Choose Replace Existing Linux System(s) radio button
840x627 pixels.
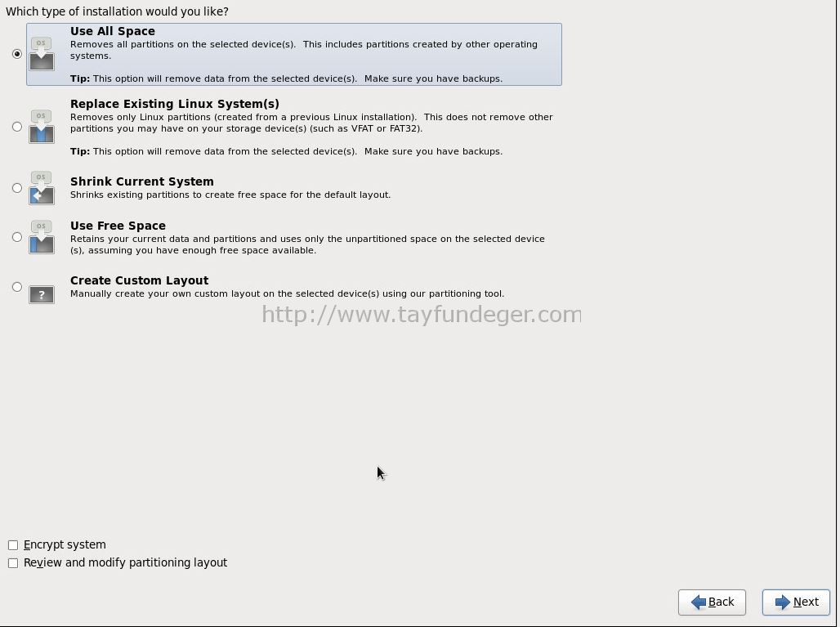(x=17, y=127)
